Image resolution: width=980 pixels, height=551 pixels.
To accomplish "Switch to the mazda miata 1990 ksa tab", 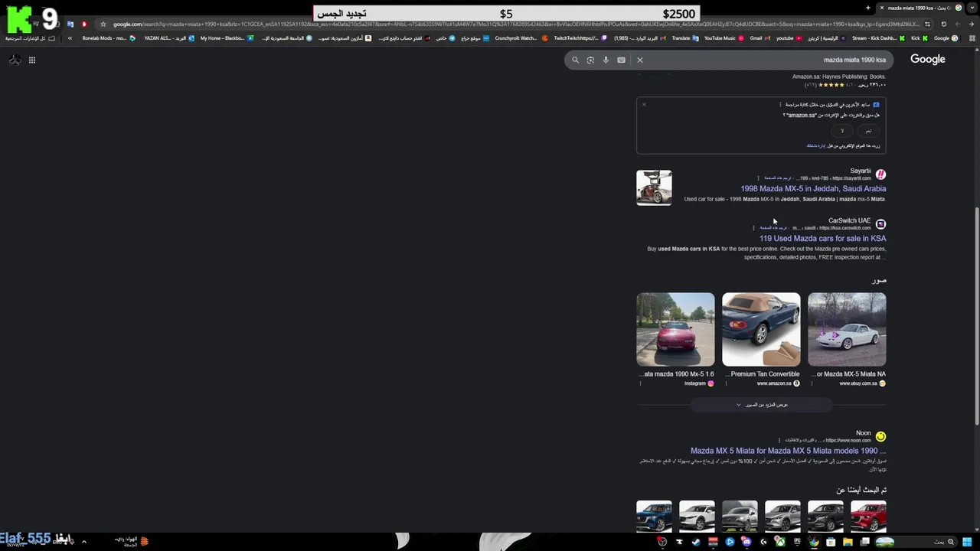I will pyautogui.click(x=919, y=8).
